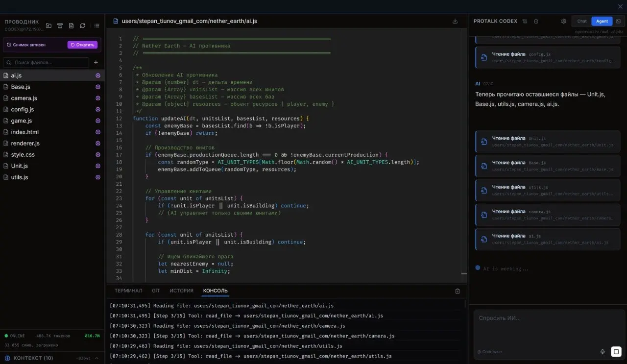
Task: Click the purple badge icon next to Base.js
Action: pyautogui.click(x=98, y=87)
